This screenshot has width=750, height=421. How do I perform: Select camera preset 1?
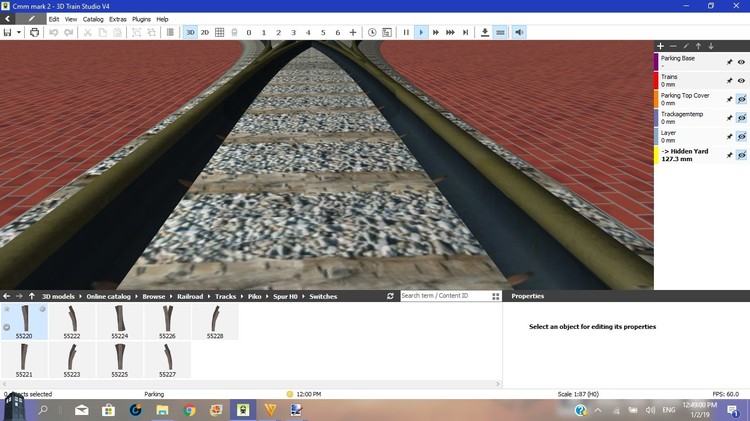click(264, 33)
